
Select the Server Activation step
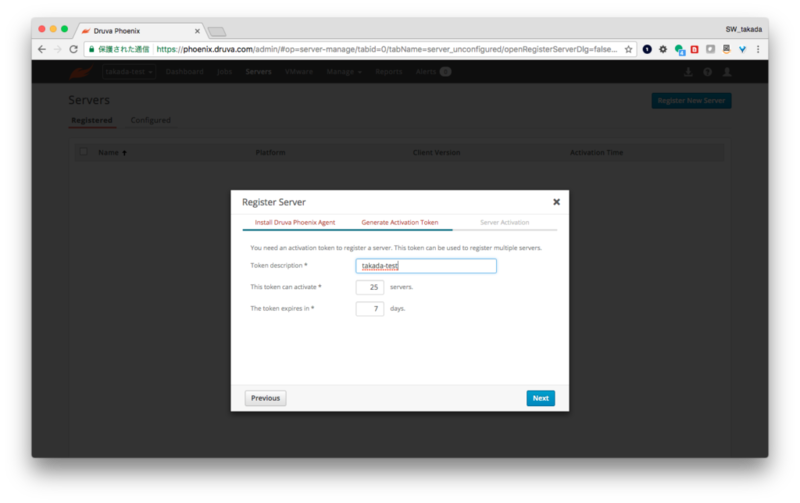point(505,222)
